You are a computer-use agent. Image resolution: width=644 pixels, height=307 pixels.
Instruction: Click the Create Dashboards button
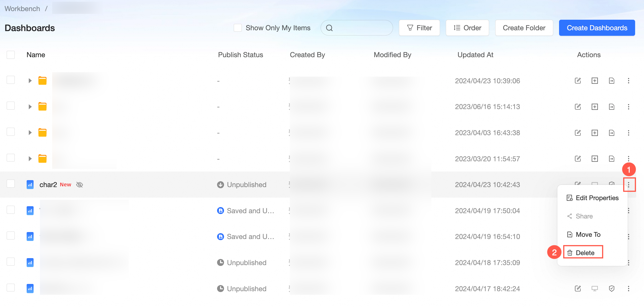pos(597,28)
